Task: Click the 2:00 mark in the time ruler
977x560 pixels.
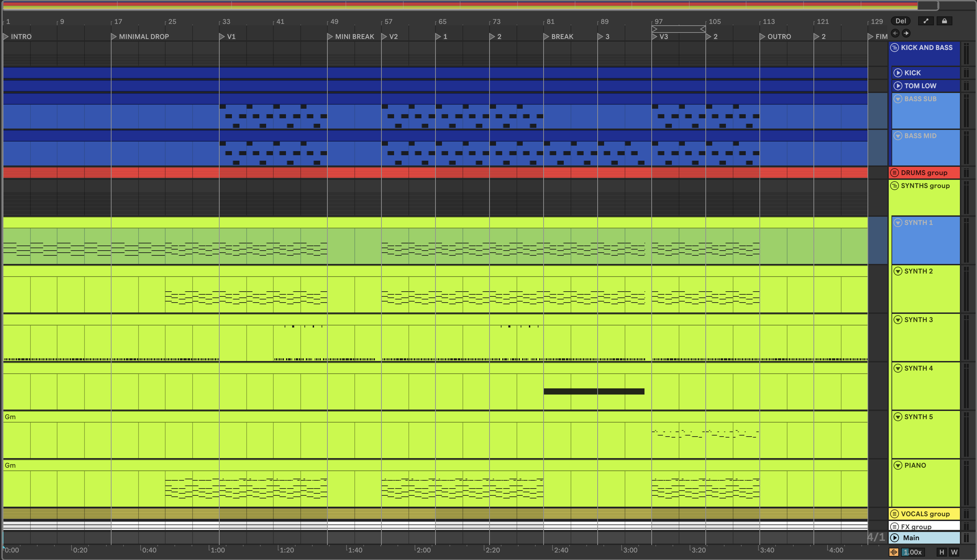Action: (423, 550)
